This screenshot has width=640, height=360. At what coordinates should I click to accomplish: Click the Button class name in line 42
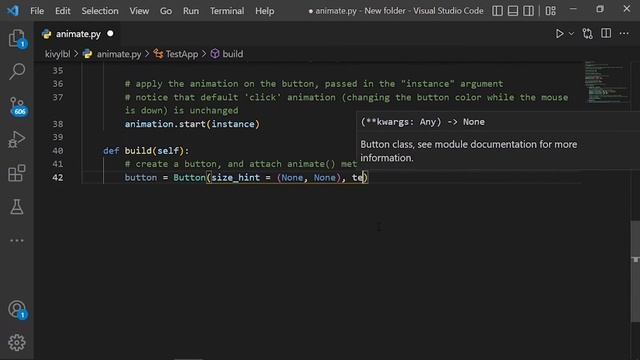click(189, 178)
